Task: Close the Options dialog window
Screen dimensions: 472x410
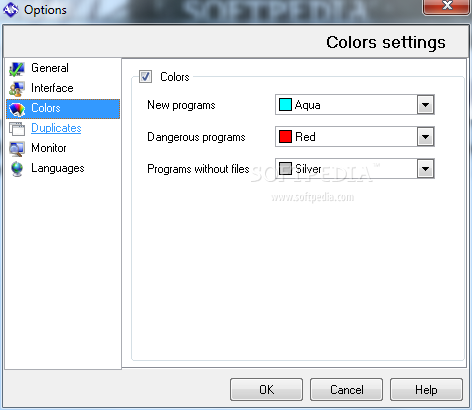Action: pos(446,7)
